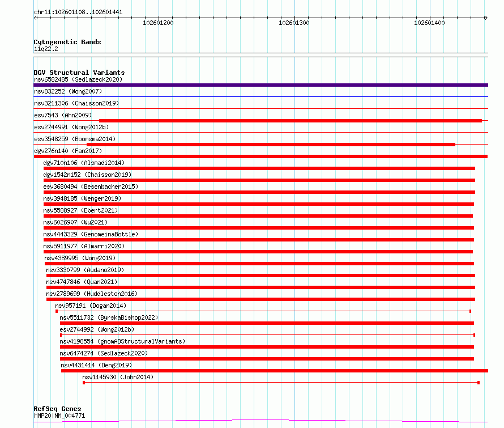Screen dimensions: 504x428
Task: Click nsv4431414 (Deng2019) label
Action: click(x=96, y=365)
